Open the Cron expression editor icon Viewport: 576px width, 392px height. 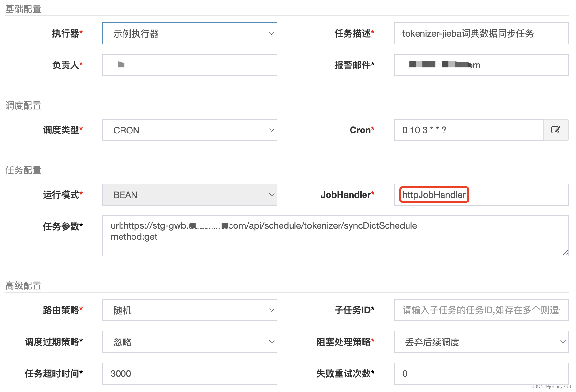(556, 130)
